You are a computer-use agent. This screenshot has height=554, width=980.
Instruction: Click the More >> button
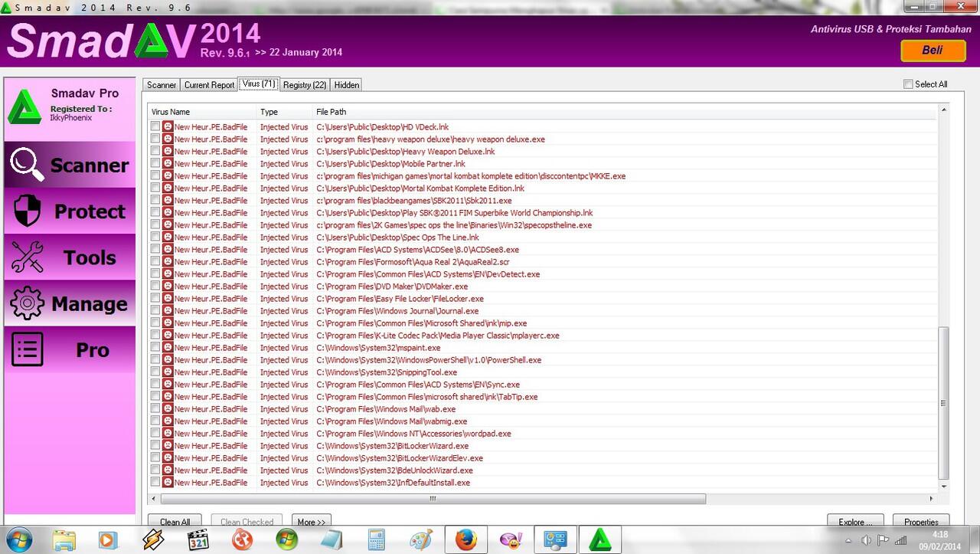pyautogui.click(x=311, y=521)
